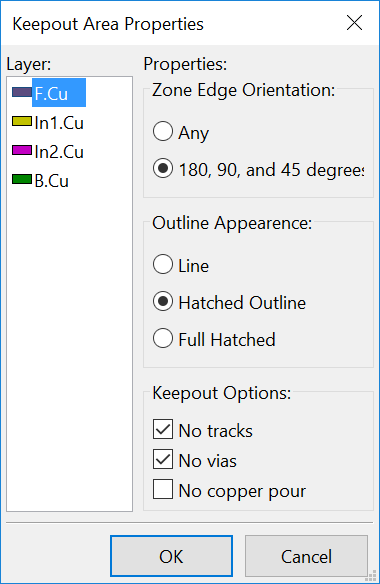Confirm the dialog with OK

(x=171, y=556)
